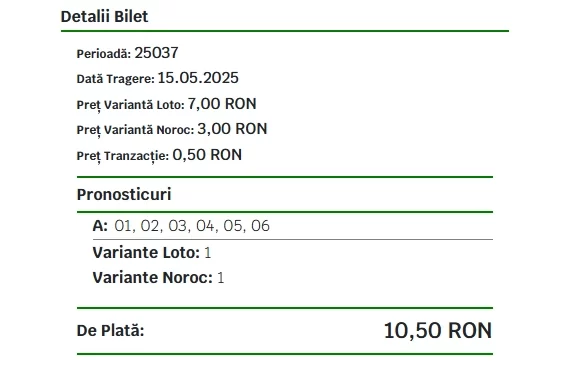570x369 pixels.
Task: Click the Detalii Bilet heading
Action: (104, 17)
